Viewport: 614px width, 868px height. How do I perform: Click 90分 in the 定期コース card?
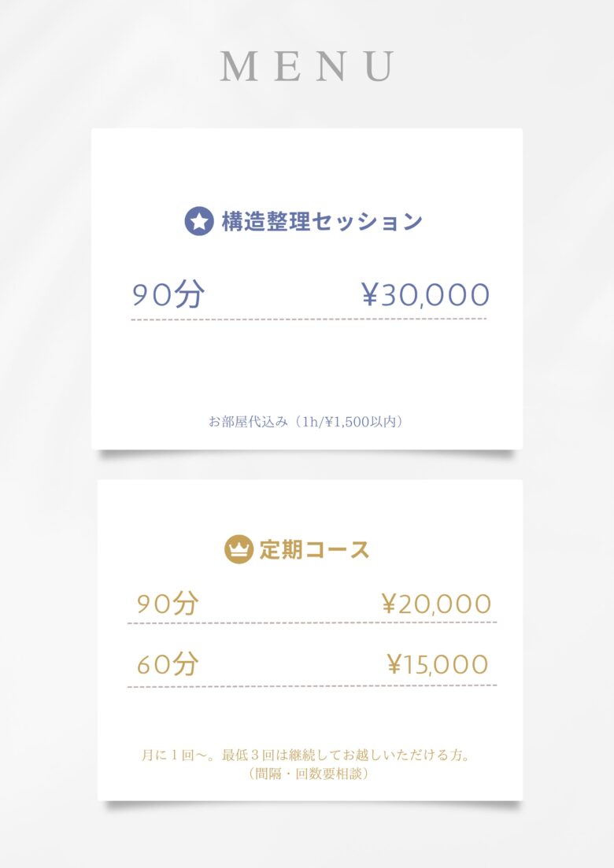point(168,604)
